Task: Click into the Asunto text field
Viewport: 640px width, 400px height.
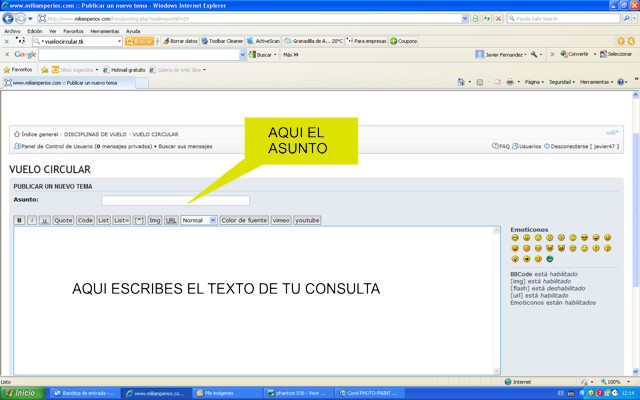Action: click(x=175, y=200)
